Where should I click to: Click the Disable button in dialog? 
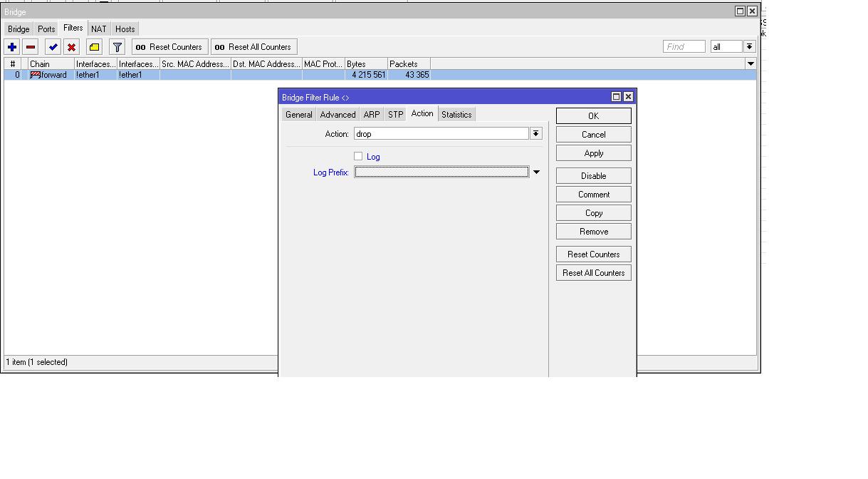click(x=593, y=176)
